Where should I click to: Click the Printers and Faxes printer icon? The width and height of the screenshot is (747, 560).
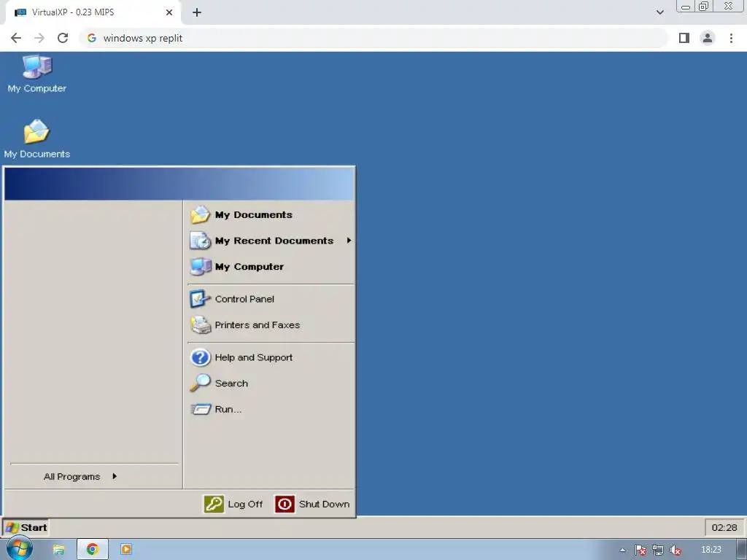[x=200, y=325]
